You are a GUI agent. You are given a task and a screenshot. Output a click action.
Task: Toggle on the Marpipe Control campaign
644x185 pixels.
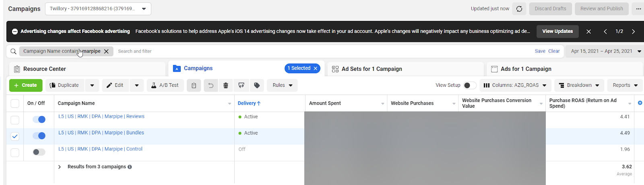[39, 152]
